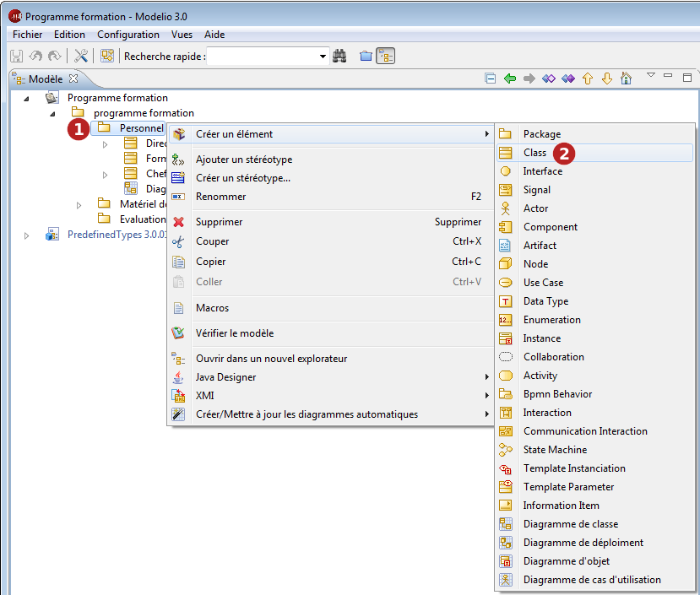Close the Modèle tab
This screenshot has height=595, width=700.
[73, 78]
